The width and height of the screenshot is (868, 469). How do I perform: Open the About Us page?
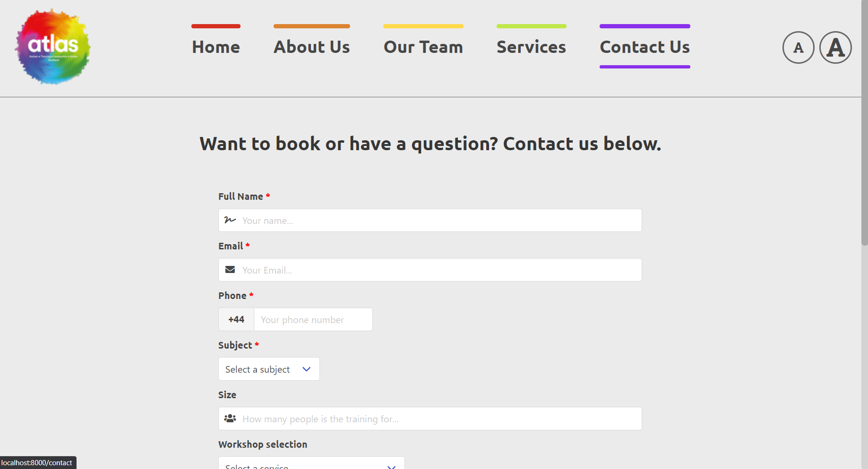coord(312,47)
